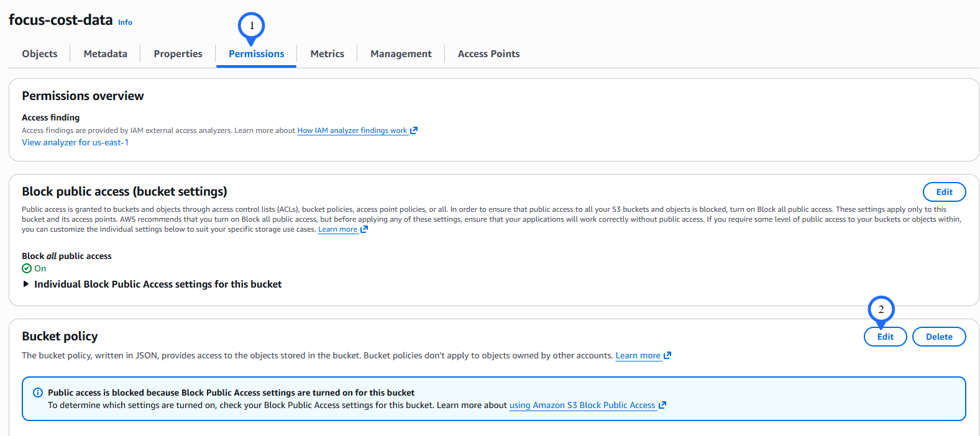Click external link icon after IAM analyzer findings

coord(414,130)
